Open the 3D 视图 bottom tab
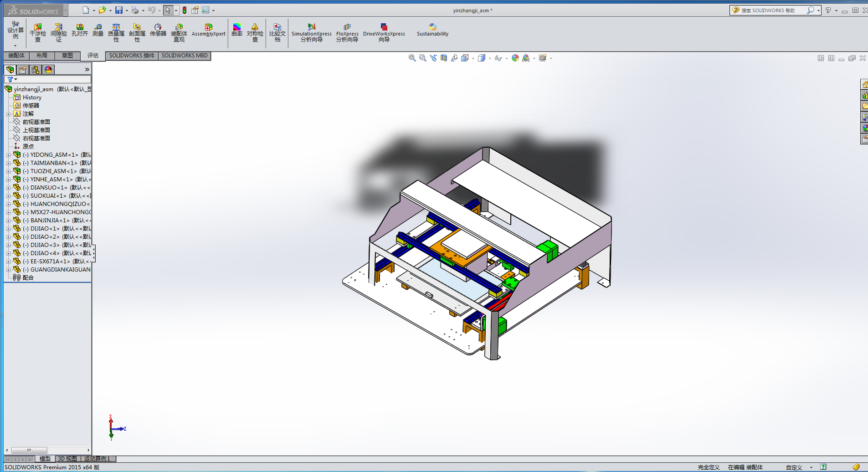This screenshot has height=472, width=868. (67, 459)
